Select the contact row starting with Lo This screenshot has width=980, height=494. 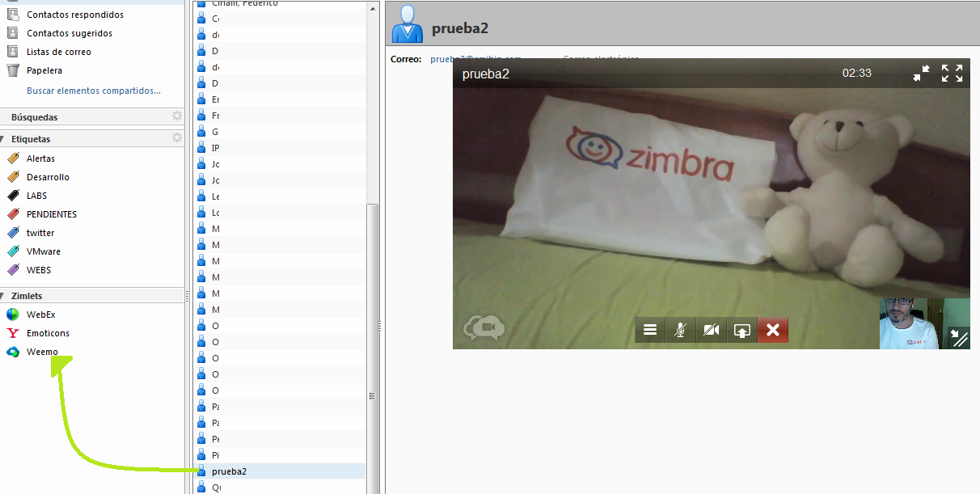(x=280, y=213)
